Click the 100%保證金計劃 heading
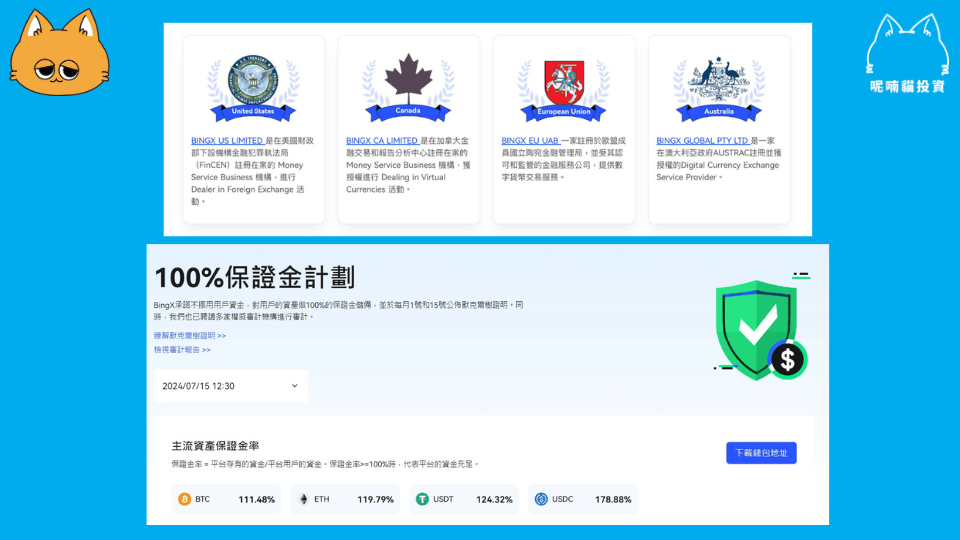 (x=255, y=277)
